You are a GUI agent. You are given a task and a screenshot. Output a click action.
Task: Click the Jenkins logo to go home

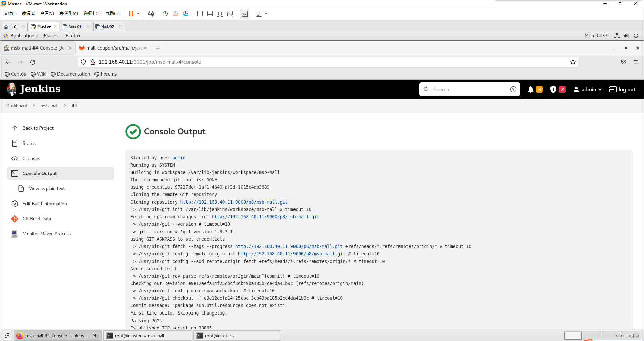pos(34,89)
